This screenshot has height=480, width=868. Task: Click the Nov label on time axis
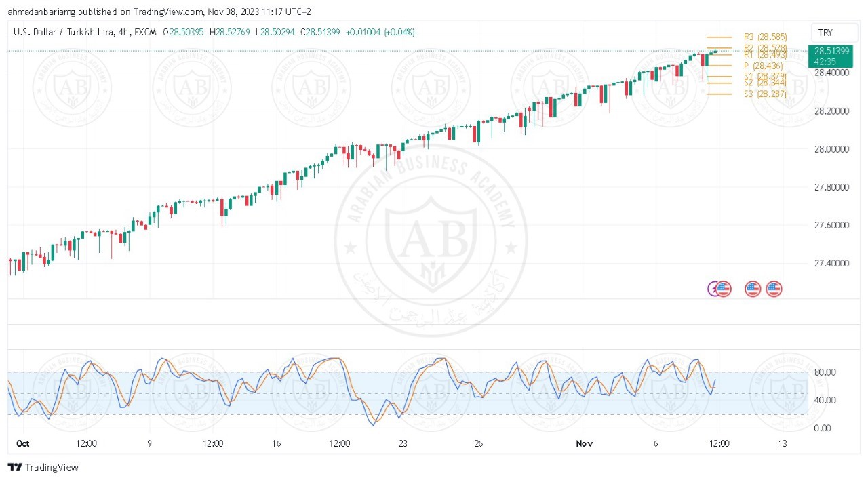tap(584, 443)
